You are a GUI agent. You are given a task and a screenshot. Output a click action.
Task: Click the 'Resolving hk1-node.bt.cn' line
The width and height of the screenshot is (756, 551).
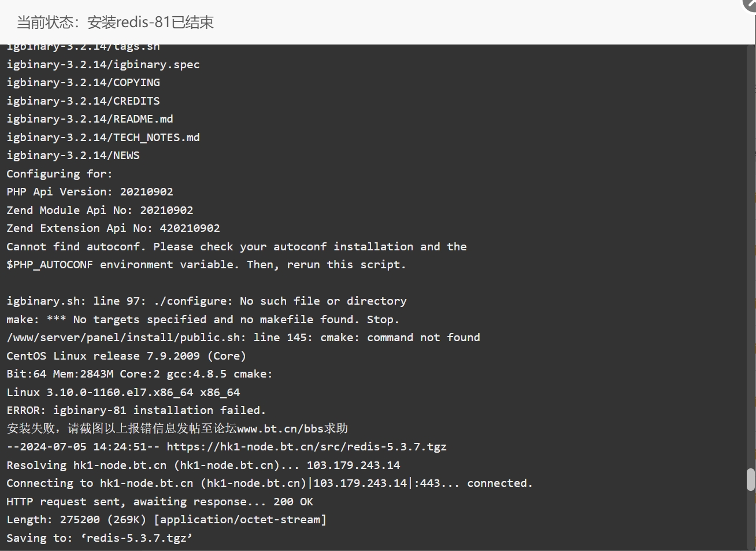coord(203,465)
